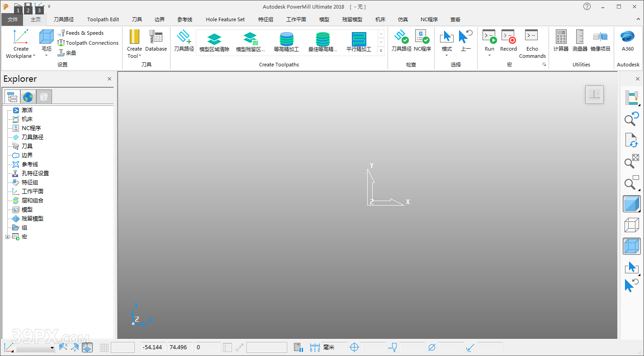Open the 模式 dropdown arrow
Image resolution: width=644 pixels, height=356 pixels.
(447, 56)
